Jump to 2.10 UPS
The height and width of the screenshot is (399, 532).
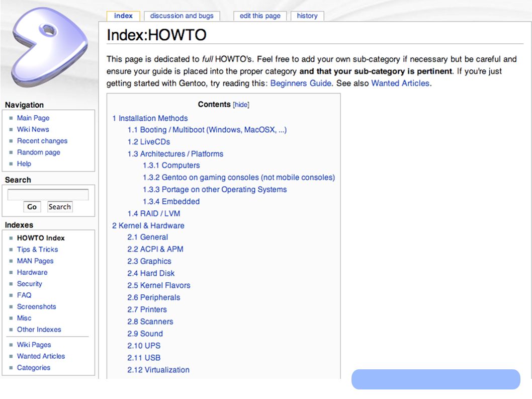(x=144, y=346)
